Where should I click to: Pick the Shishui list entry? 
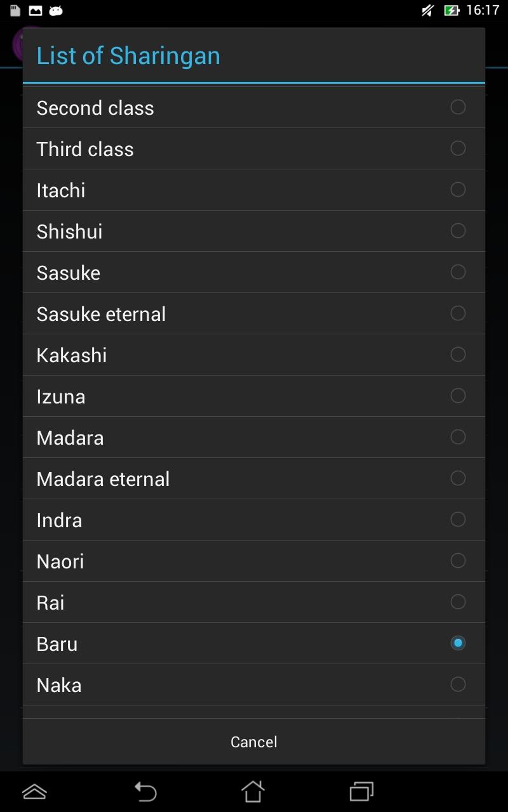[70, 232]
